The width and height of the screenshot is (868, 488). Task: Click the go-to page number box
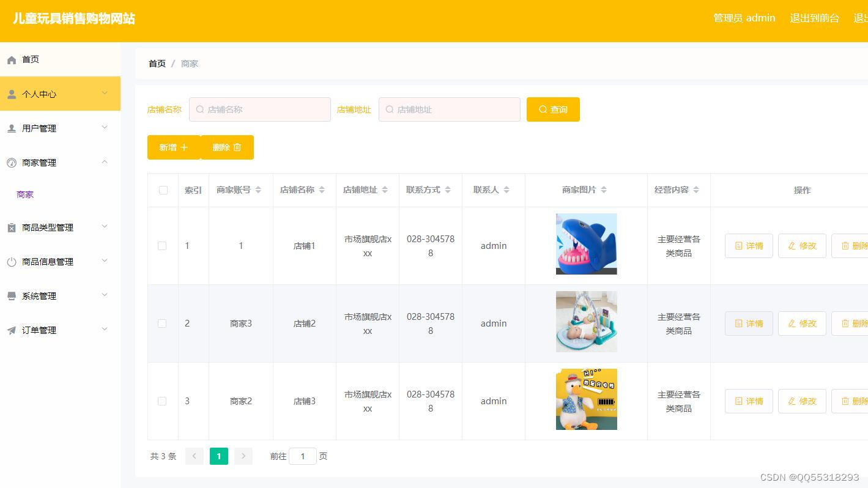point(303,456)
